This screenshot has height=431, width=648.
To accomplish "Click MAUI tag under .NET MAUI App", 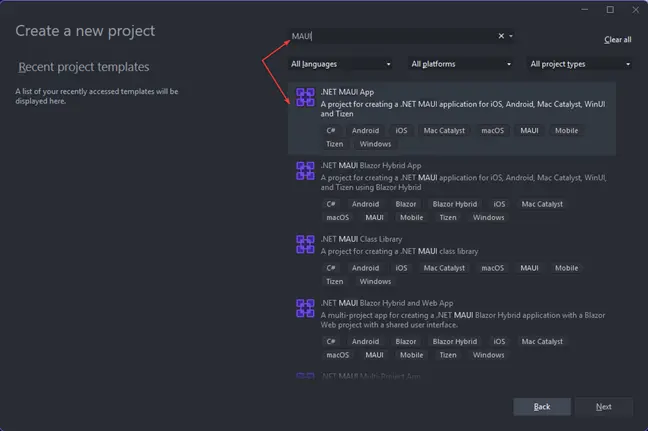I will [529, 131].
